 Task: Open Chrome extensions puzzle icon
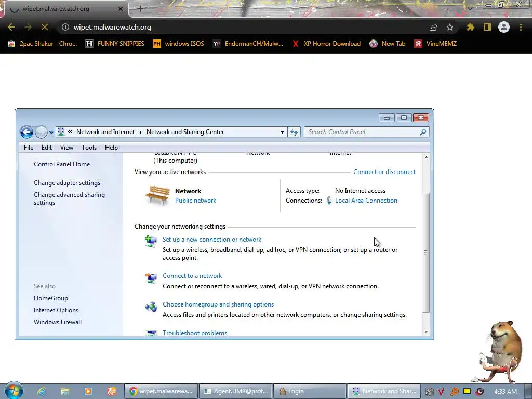(x=470, y=27)
